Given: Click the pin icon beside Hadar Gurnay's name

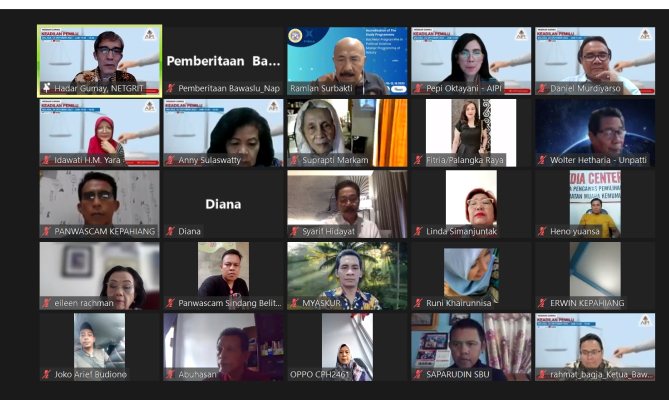Looking at the screenshot, I should coord(47,89).
